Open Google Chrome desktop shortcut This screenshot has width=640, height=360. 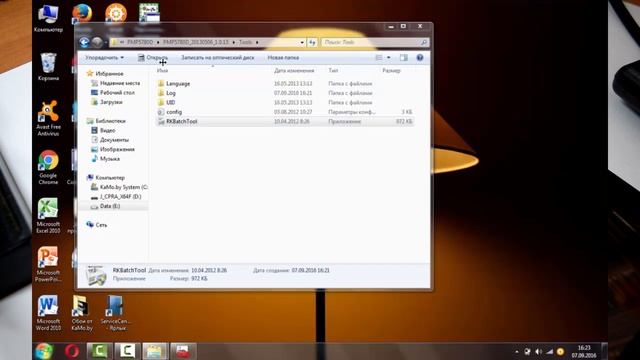(48, 167)
